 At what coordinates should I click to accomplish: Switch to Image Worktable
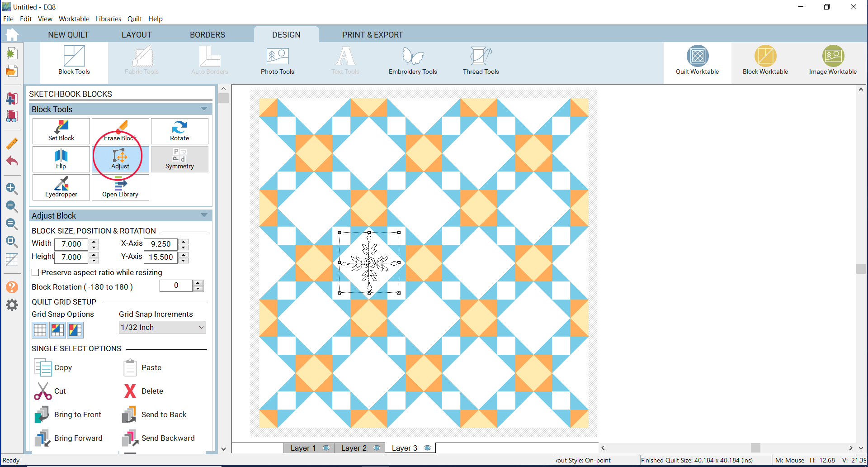click(833, 61)
